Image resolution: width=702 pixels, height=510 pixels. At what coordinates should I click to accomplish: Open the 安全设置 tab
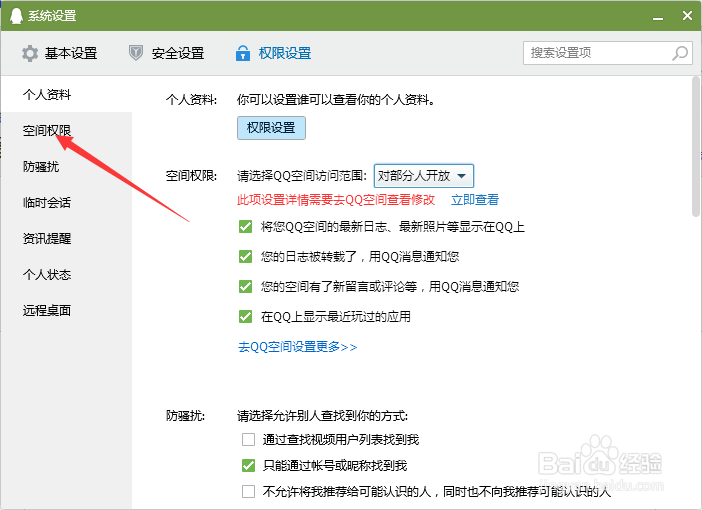coord(167,53)
